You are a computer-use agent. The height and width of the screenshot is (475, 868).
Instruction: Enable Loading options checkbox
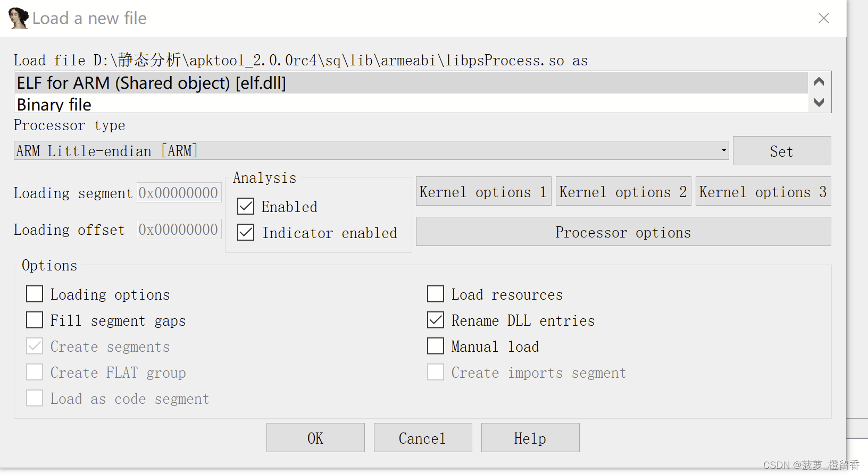tap(35, 294)
